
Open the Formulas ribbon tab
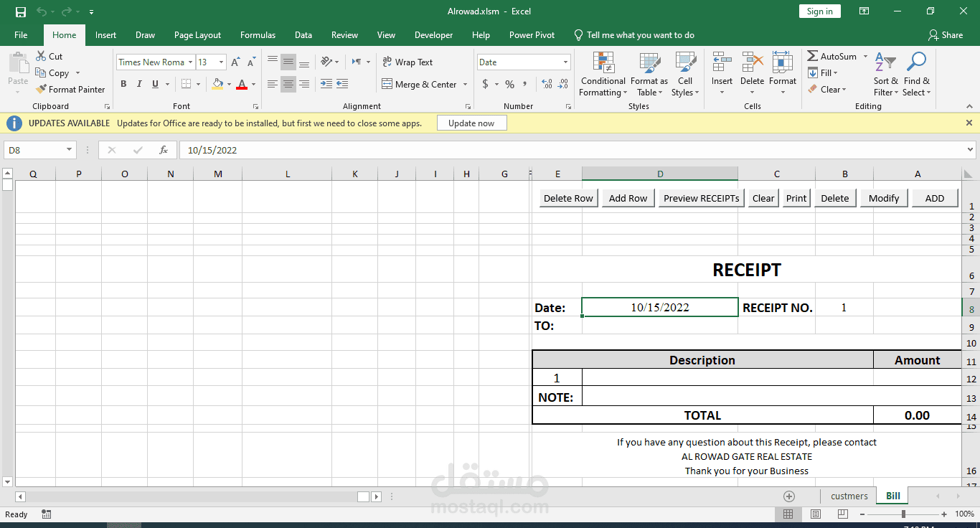tap(258, 35)
